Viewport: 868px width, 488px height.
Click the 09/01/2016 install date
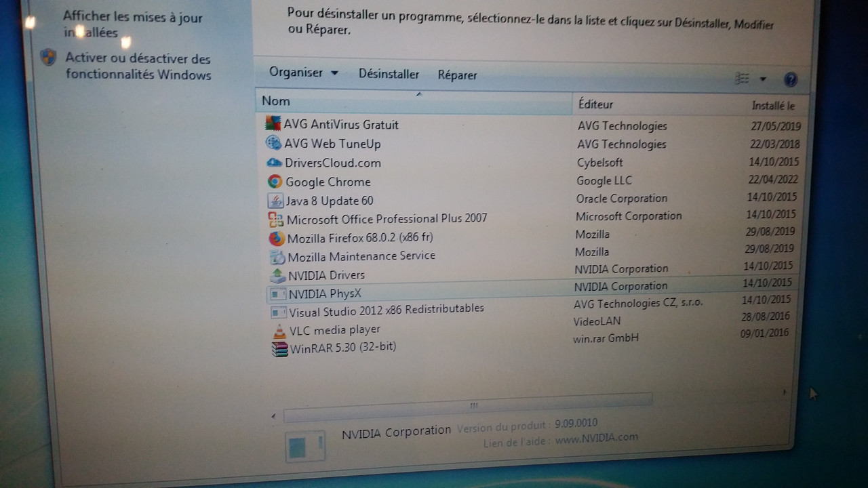765,333
